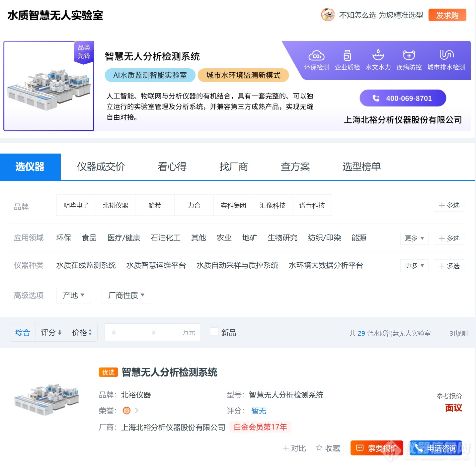Filter by brand 睿科集团
Viewport: 476px width, 467px height.
tap(233, 205)
